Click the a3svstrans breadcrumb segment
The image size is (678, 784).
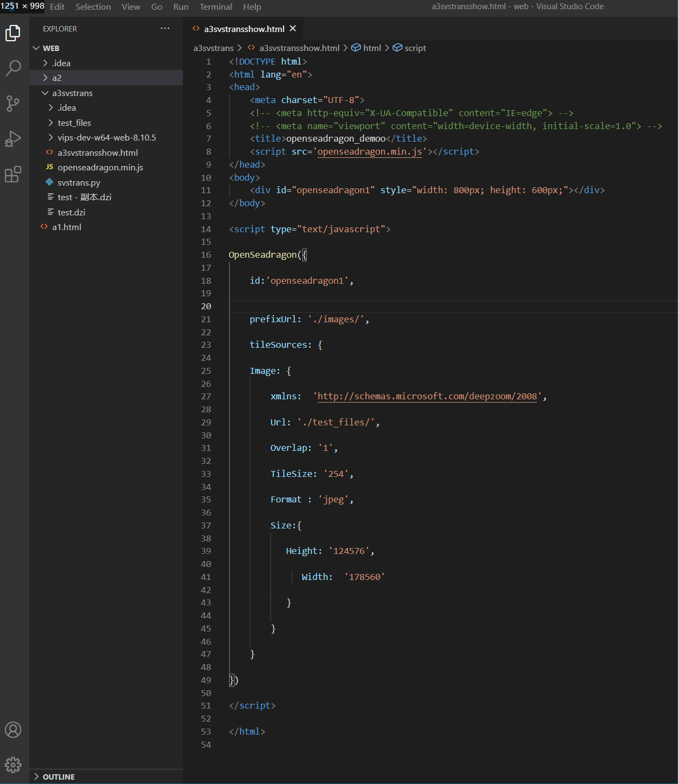coord(213,48)
